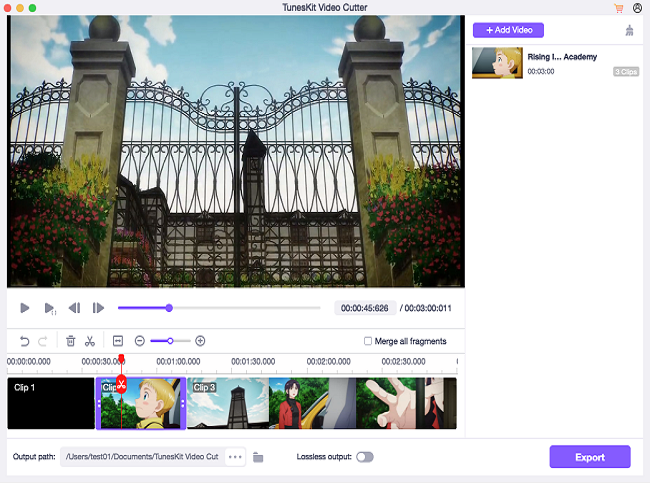Step forward one frame
Image resolution: width=650 pixels, height=483 pixels.
pyautogui.click(x=98, y=308)
